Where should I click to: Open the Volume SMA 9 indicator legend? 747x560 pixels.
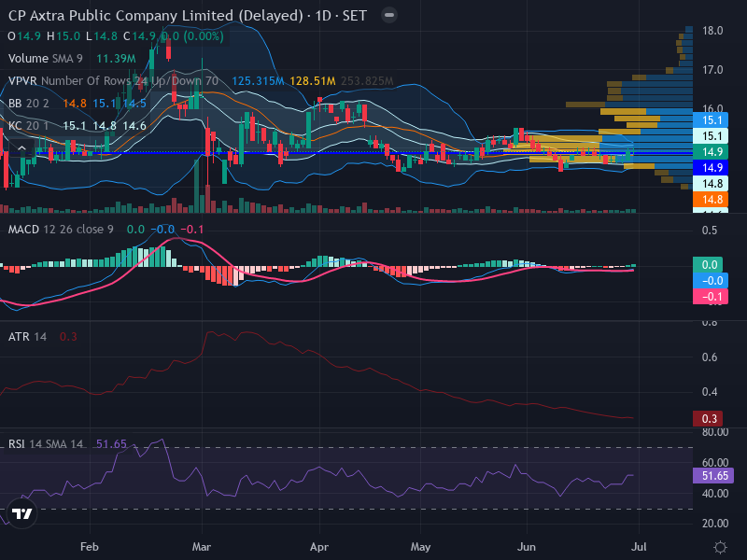[x=45, y=59]
